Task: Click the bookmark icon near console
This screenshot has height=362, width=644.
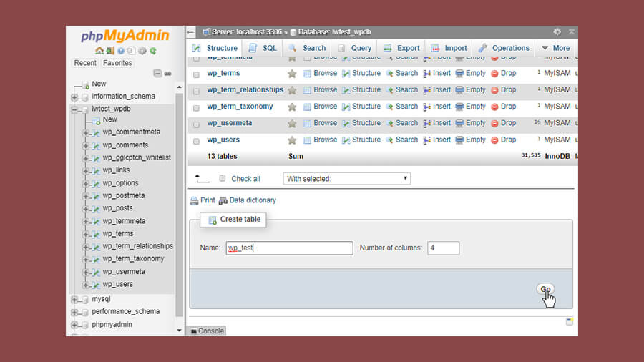Action: (x=570, y=321)
